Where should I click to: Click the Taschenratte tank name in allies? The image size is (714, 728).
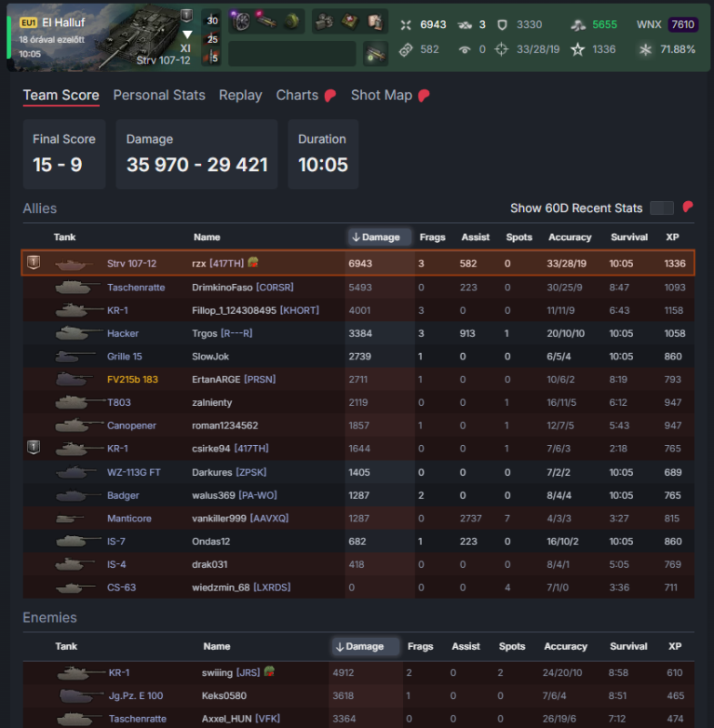pos(136,288)
